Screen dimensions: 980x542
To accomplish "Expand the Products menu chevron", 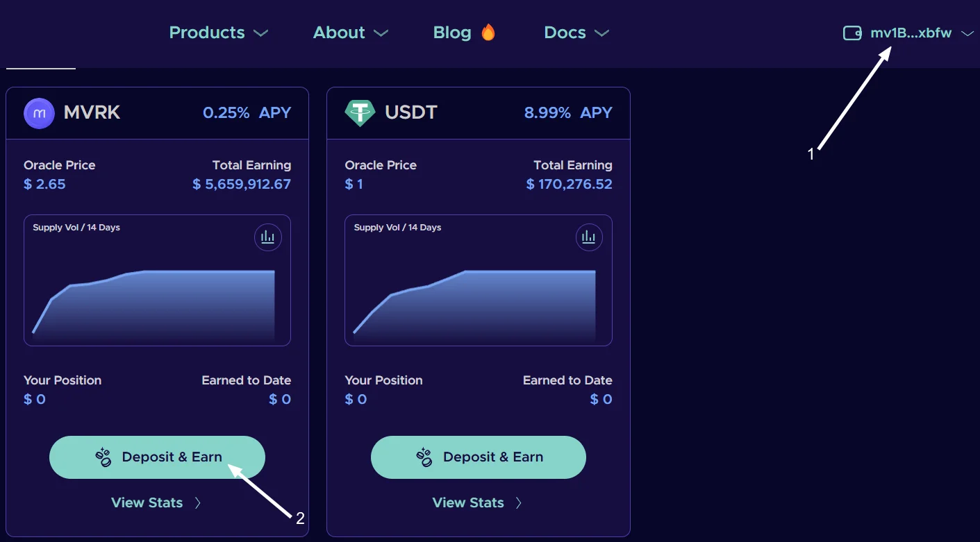I will click(x=260, y=33).
